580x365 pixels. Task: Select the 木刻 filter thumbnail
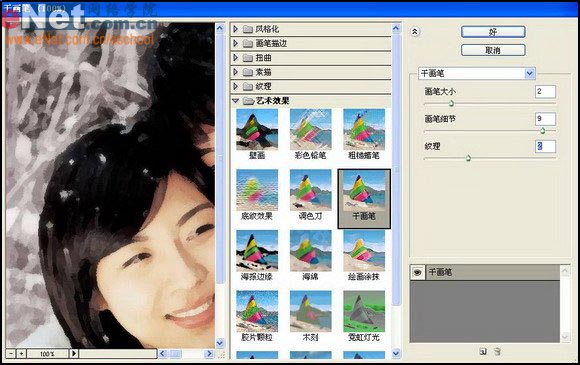310,311
